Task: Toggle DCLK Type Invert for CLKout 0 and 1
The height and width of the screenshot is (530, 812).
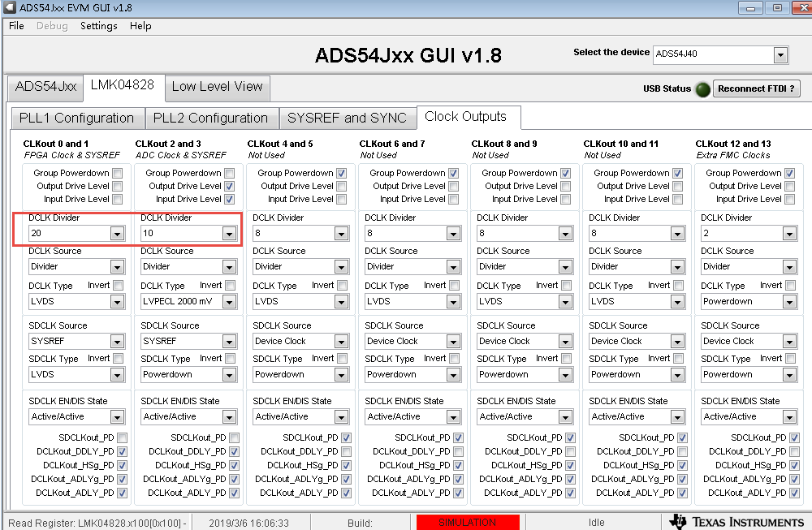Action: click(x=118, y=285)
